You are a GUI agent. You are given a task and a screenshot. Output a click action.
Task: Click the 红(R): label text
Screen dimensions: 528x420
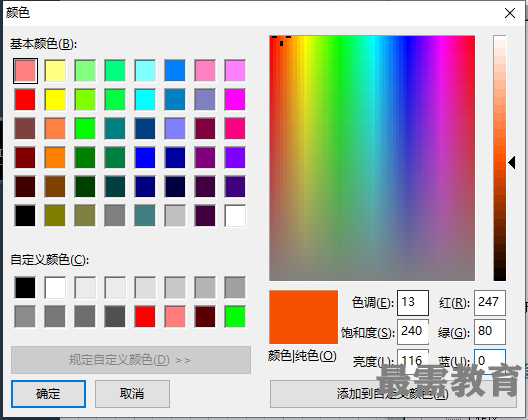click(454, 303)
